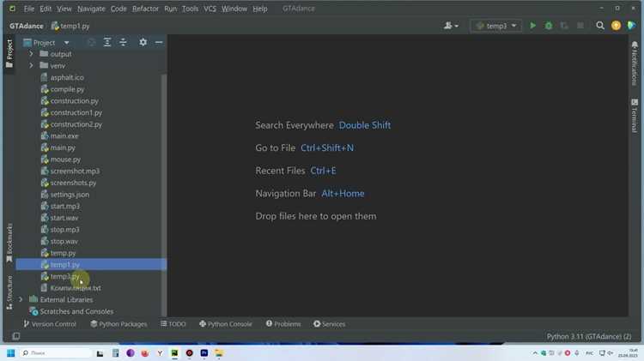This screenshot has width=644, height=361.
Task: Select mouse.py in project tree
Action: tap(65, 159)
